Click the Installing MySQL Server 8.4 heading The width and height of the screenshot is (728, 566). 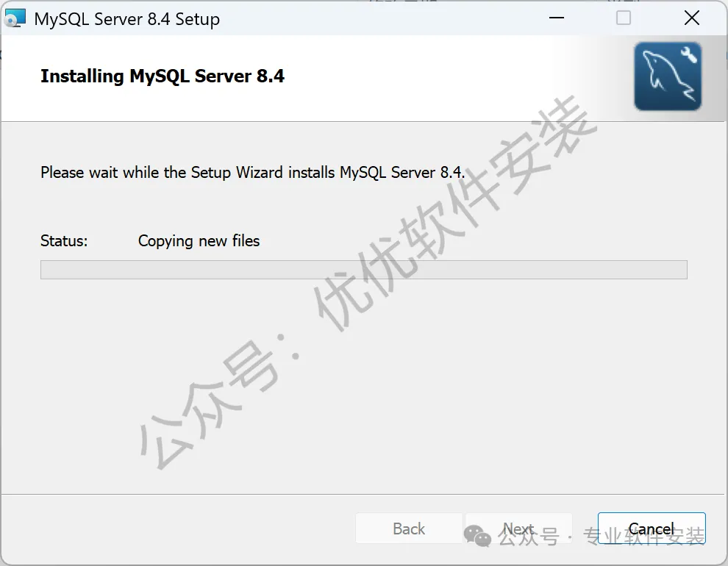click(x=162, y=76)
